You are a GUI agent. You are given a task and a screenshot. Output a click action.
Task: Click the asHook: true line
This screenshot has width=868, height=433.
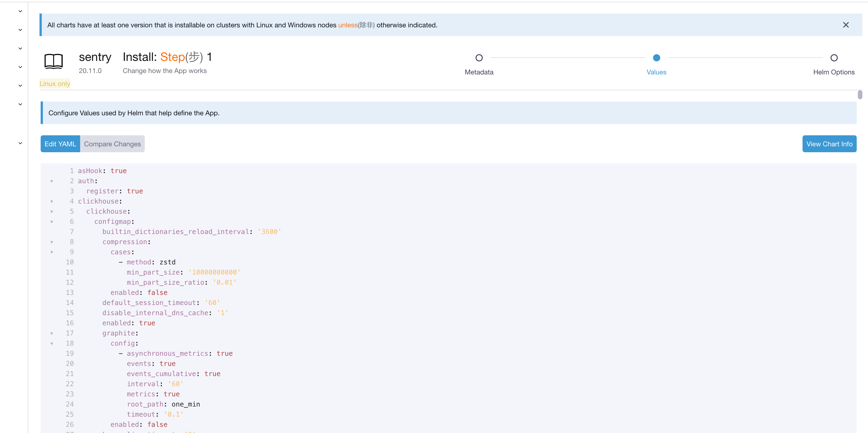pos(102,171)
